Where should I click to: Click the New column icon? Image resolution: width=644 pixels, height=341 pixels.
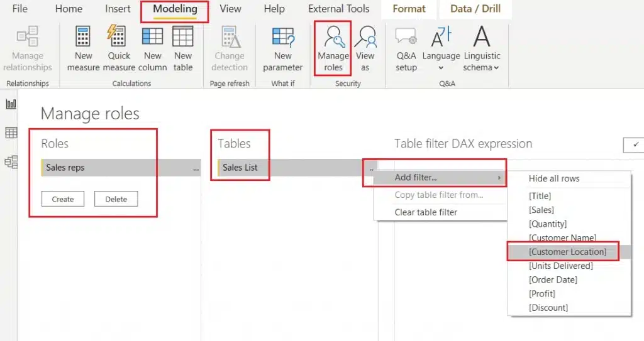click(x=152, y=37)
